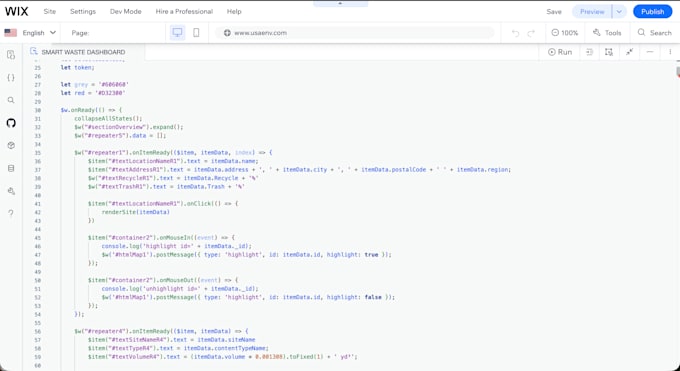Click 'renderSite(itemData)' line
Viewport: 680px width, 371px height.
136,212
